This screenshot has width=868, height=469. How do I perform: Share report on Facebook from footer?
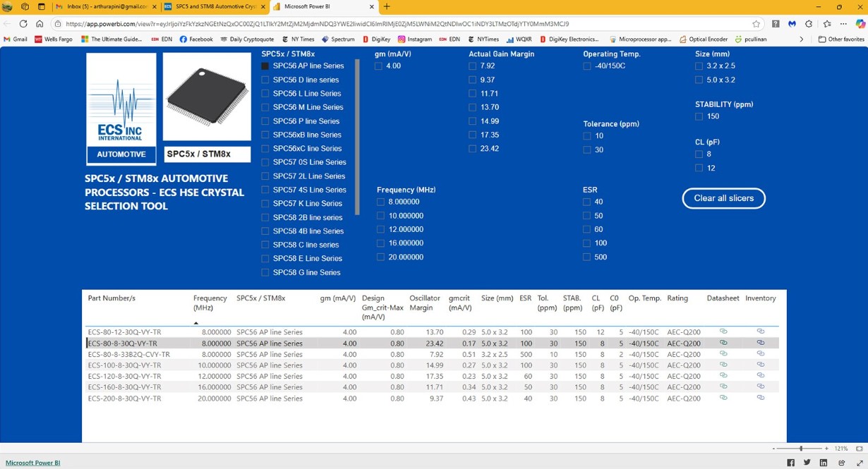790,463
